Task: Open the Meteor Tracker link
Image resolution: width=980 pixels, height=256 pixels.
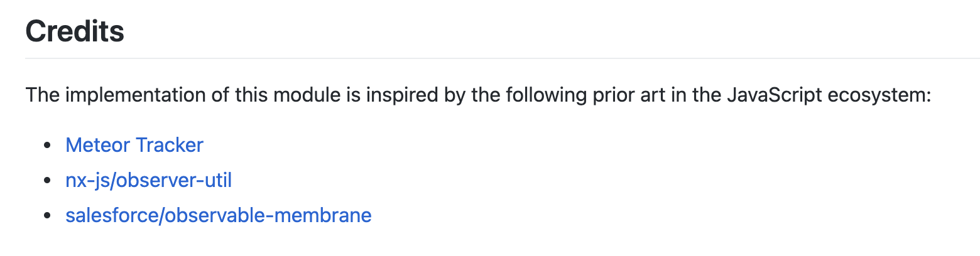Action: tap(134, 146)
